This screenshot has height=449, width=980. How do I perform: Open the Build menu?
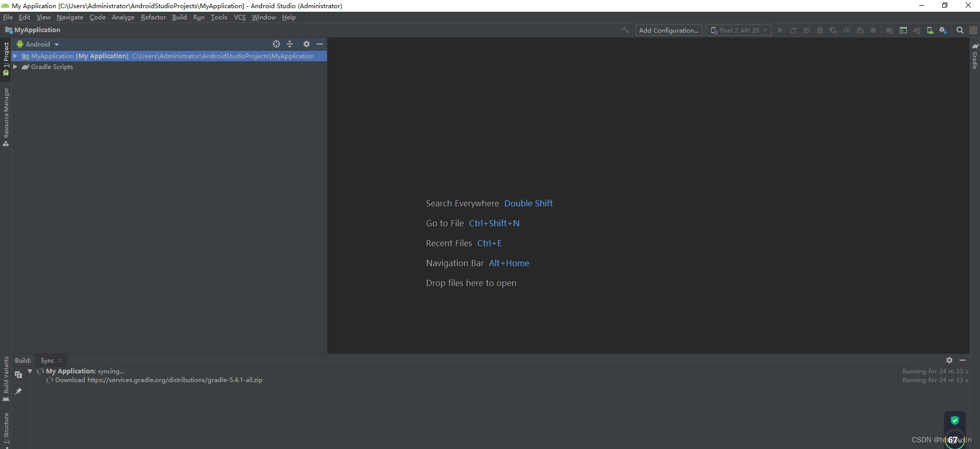(x=179, y=17)
